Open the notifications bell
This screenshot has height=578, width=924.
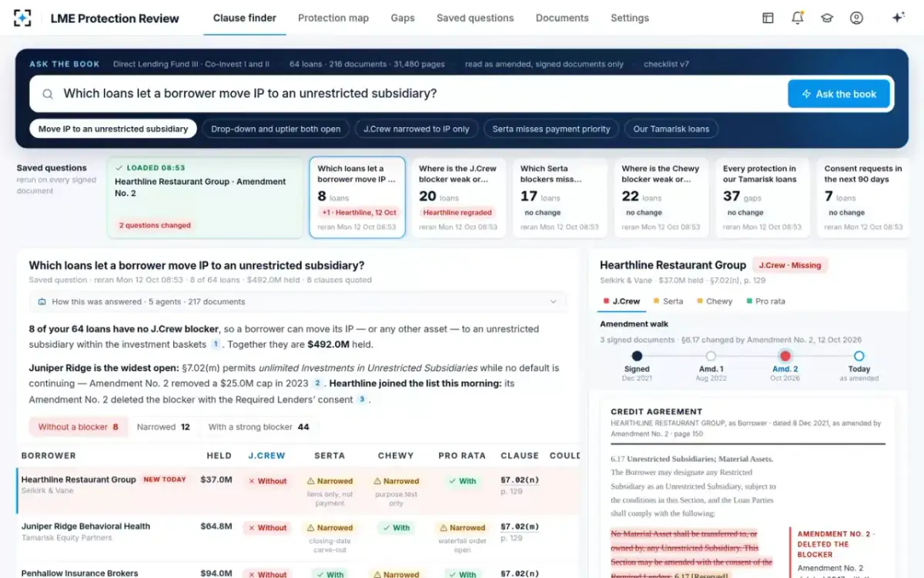coord(797,18)
